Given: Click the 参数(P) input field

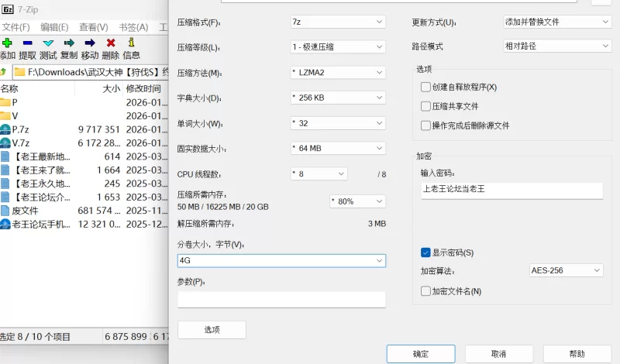Looking at the screenshot, I should pos(281,300).
